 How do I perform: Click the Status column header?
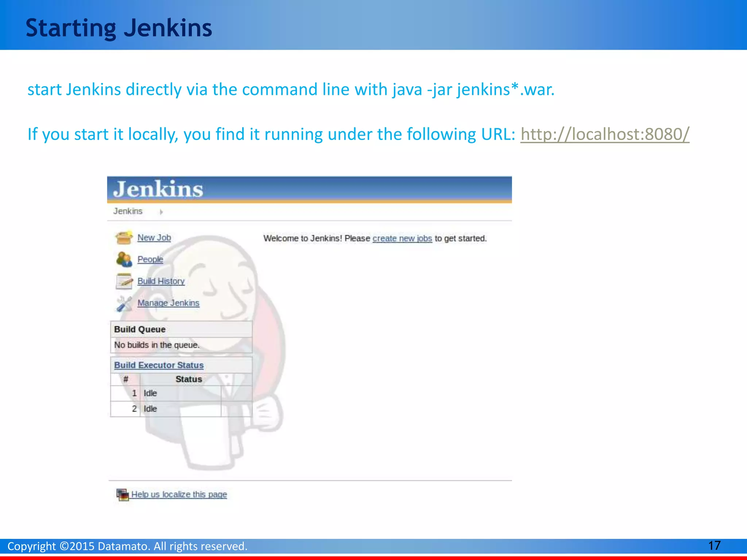pyautogui.click(x=189, y=379)
